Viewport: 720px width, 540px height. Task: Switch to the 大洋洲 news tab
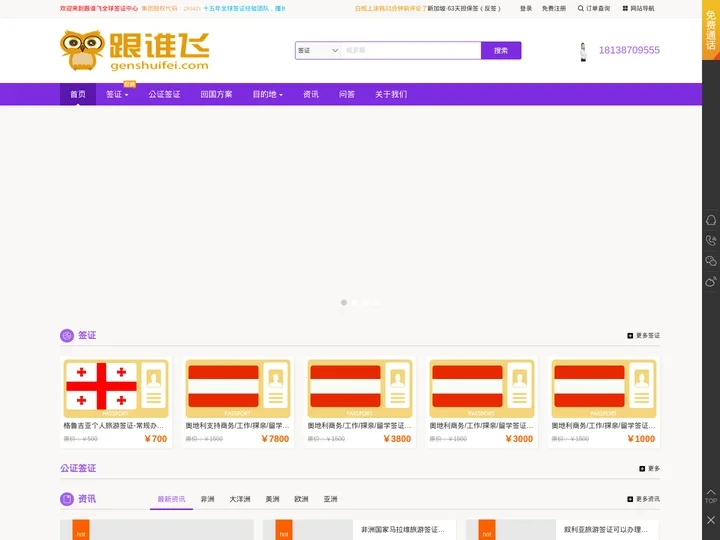[x=240, y=499]
